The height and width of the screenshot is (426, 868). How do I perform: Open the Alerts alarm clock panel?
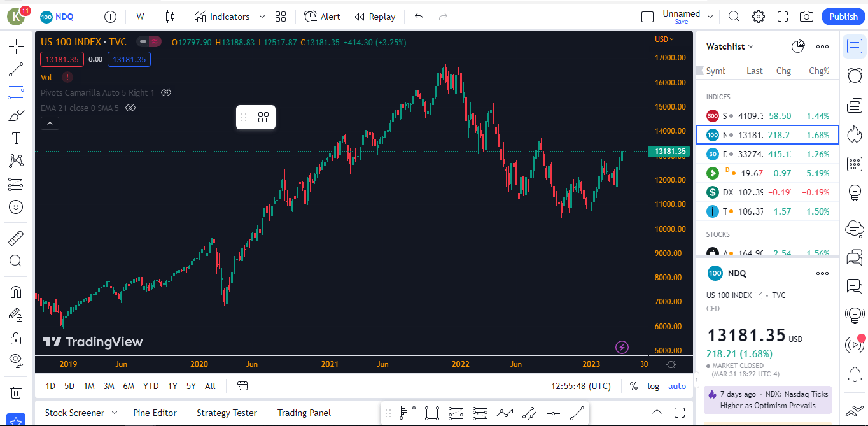[855, 75]
